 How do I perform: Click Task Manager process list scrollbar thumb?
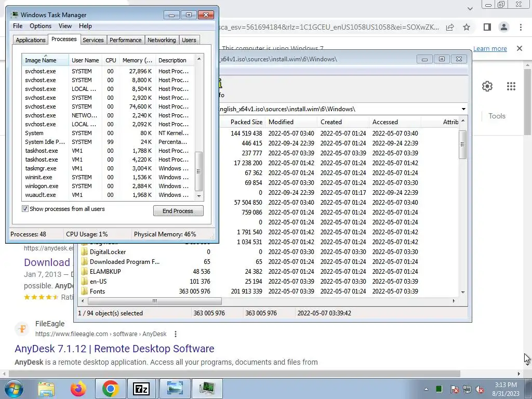[x=199, y=171]
